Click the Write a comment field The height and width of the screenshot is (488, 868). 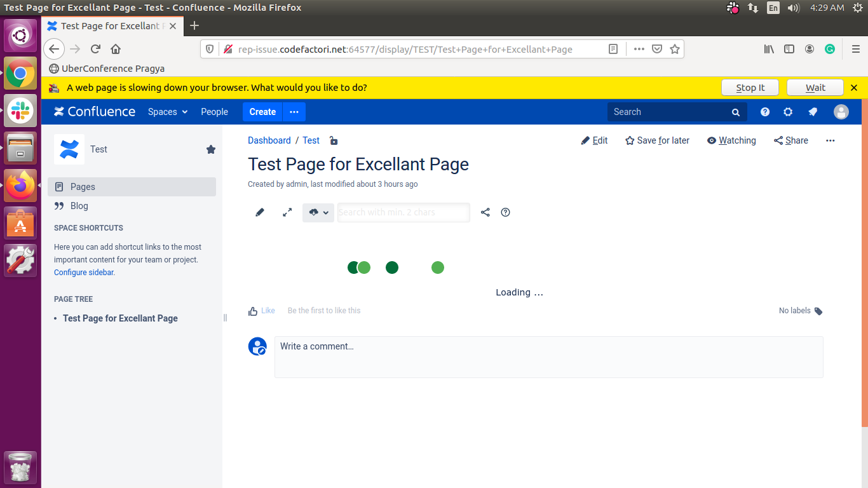tap(548, 357)
